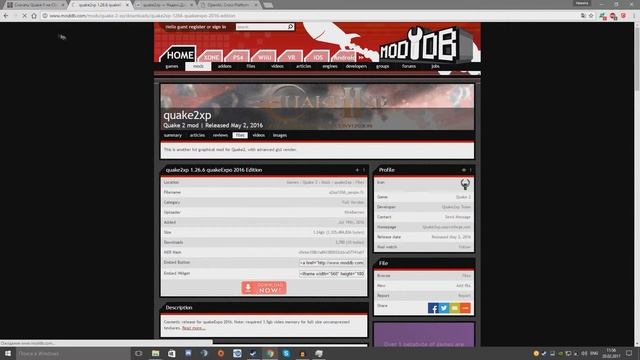This screenshot has width=640, height=360.
Task: Open the games menu item
Action: tap(172, 66)
